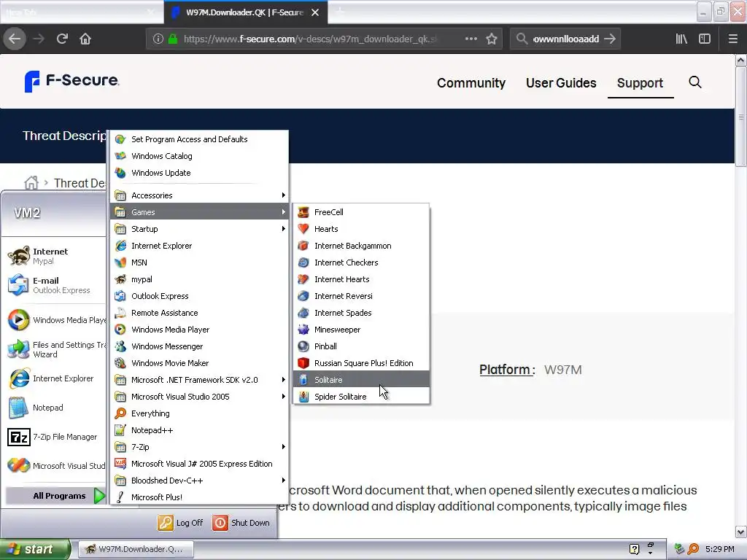Select W97M.Downloader taskbar button
Image resolution: width=747 pixels, height=560 pixels.
tap(135, 549)
